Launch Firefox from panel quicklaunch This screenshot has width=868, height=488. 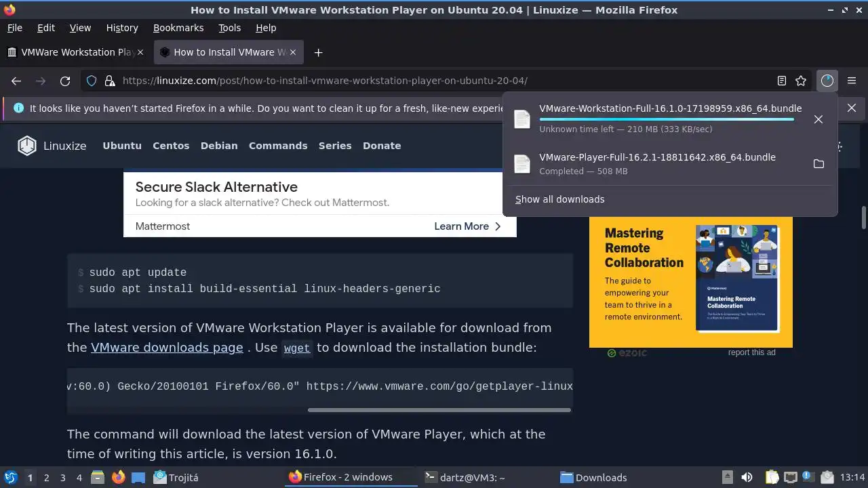[x=119, y=477]
